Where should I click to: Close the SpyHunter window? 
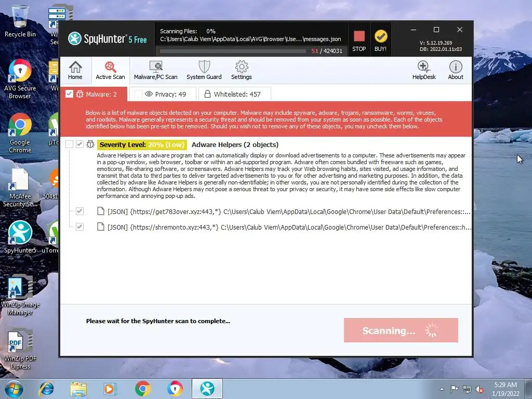(x=459, y=30)
